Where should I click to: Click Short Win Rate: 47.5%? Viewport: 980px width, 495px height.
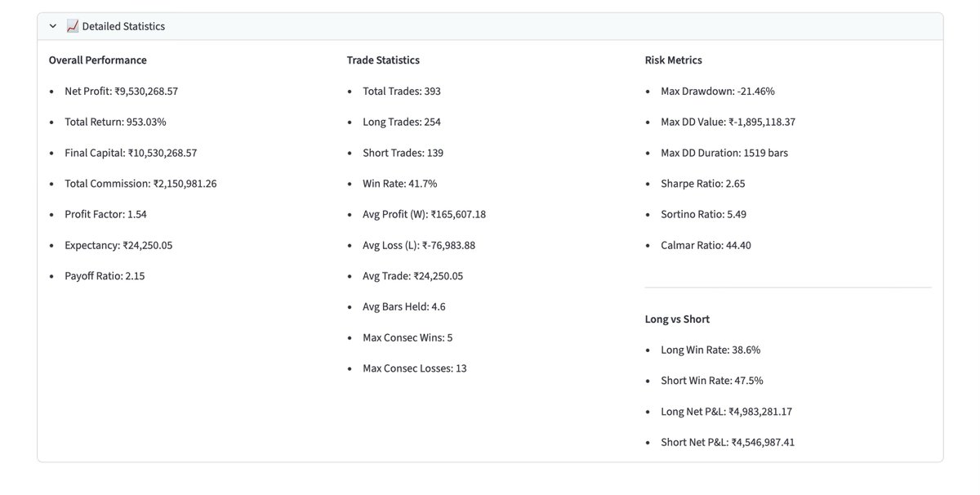pos(712,381)
